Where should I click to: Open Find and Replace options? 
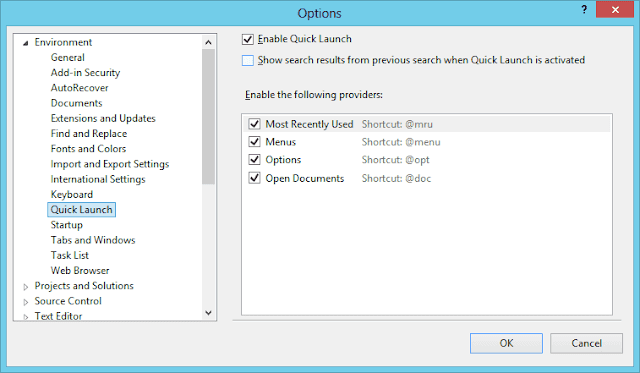pyautogui.click(x=89, y=133)
